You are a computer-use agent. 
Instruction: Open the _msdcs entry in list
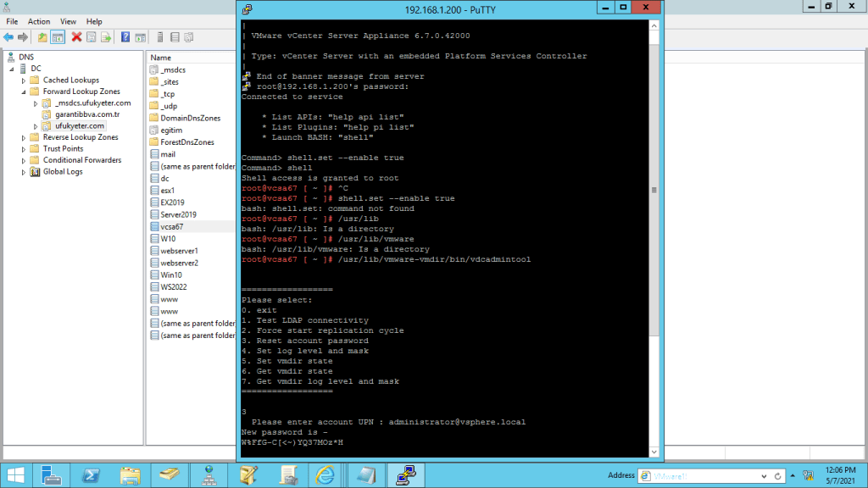pos(173,69)
